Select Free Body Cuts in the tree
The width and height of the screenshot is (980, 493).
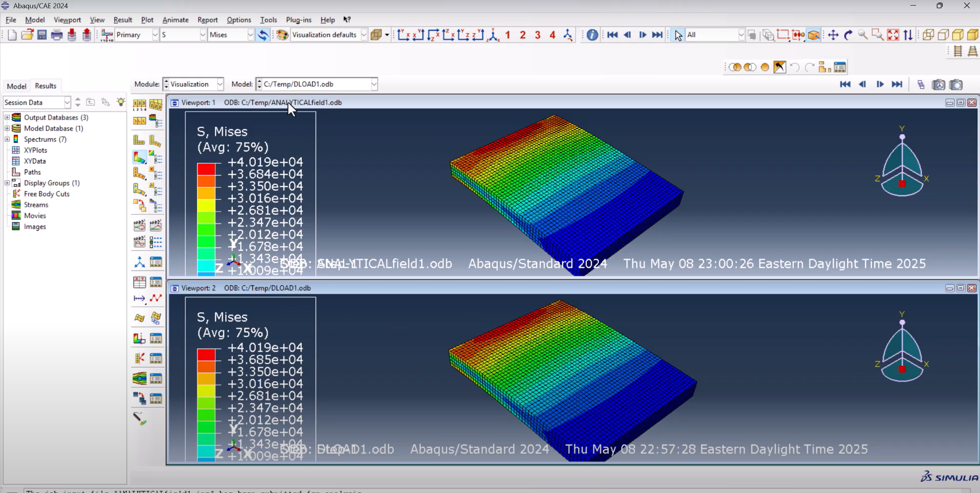pos(46,194)
